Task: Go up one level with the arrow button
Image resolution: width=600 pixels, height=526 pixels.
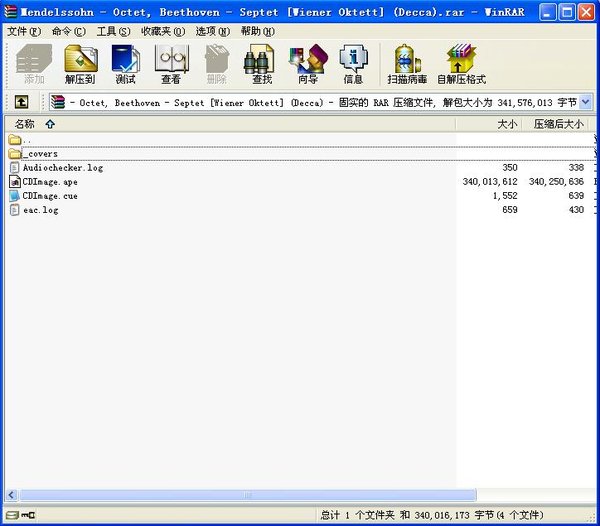Action: coord(21,102)
